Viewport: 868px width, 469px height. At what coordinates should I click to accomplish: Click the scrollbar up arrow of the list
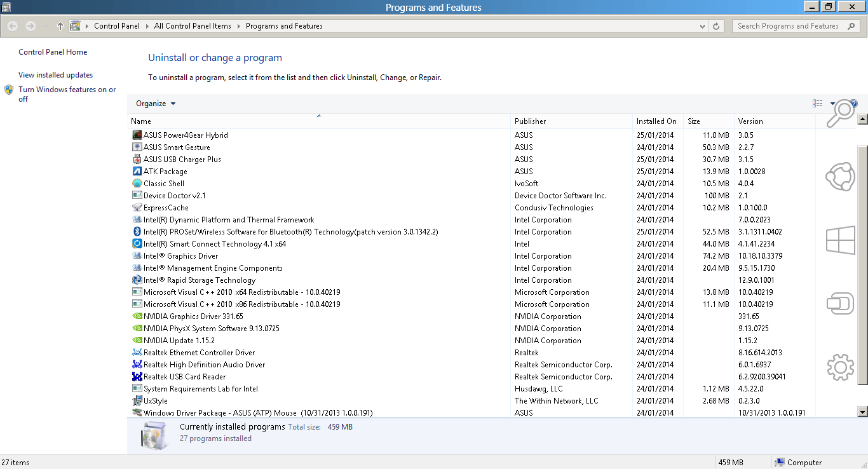pos(862,119)
